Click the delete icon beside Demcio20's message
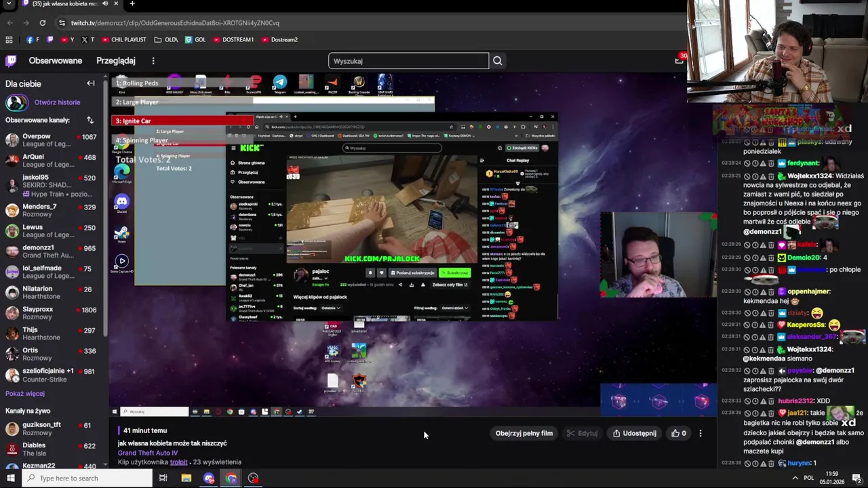The image size is (868, 488). point(772,258)
